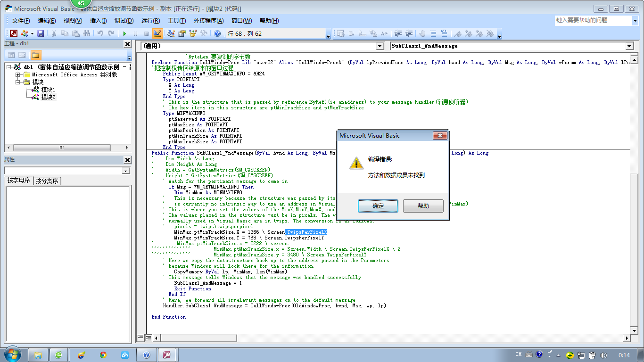Click the Uncomment Block icon

tap(444, 33)
